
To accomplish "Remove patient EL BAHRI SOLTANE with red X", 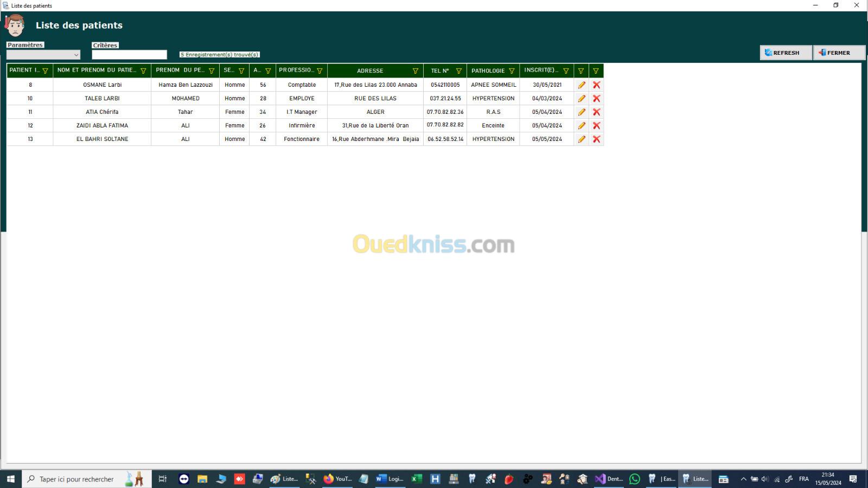I will pos(596,139).
